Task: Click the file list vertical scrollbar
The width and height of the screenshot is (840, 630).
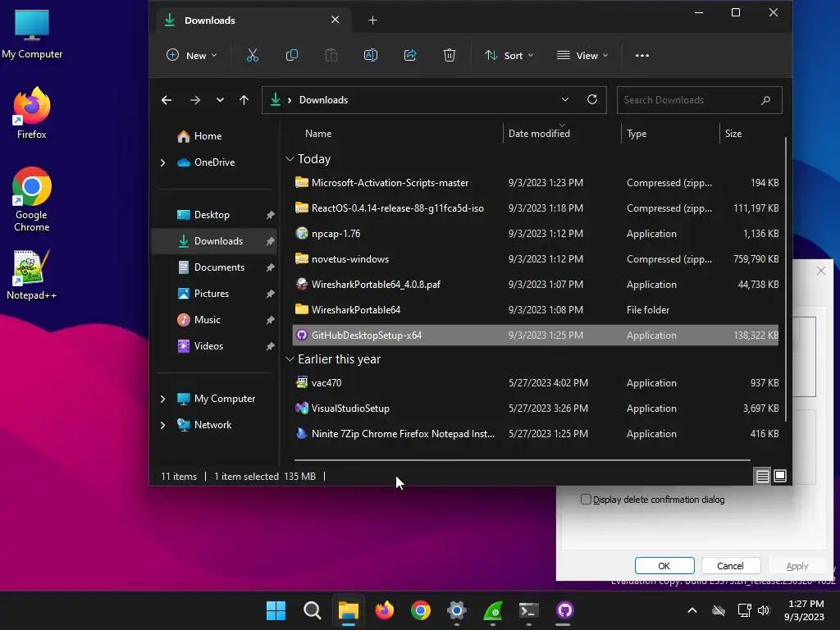Action: (785, 279)
